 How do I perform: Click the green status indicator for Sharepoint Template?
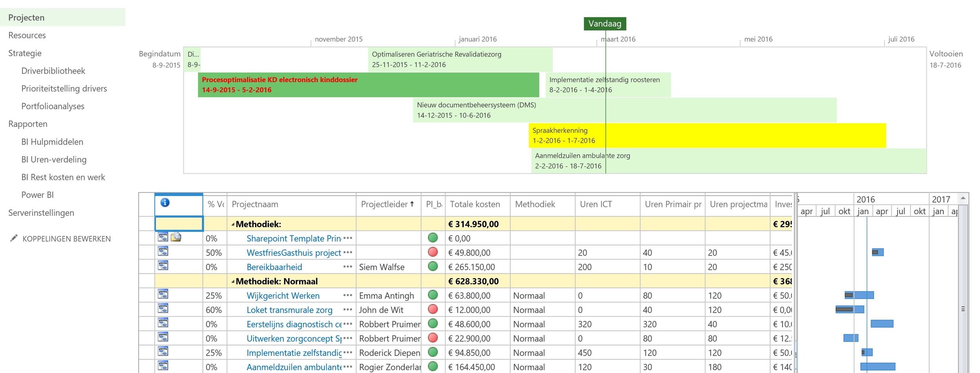(x=433, y=237)
